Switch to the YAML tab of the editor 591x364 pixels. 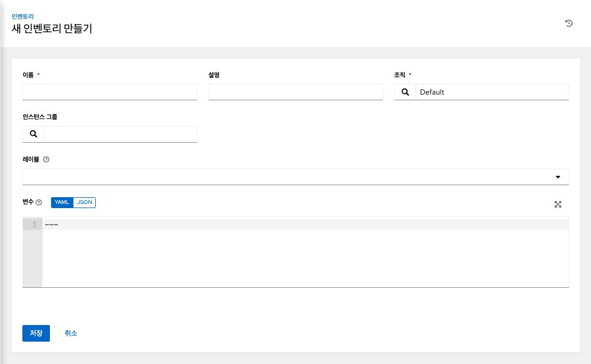61,202
